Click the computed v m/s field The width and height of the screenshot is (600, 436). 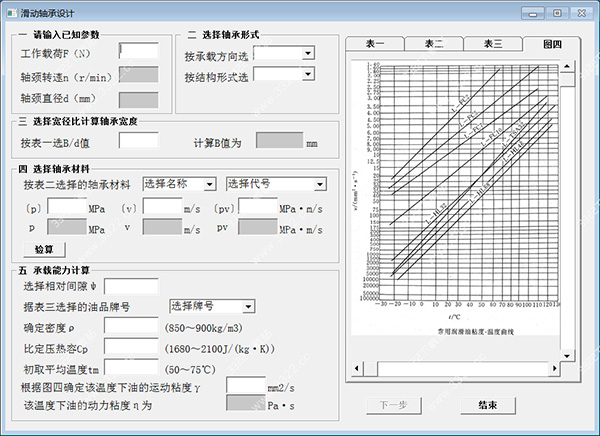tap(163, 227)
